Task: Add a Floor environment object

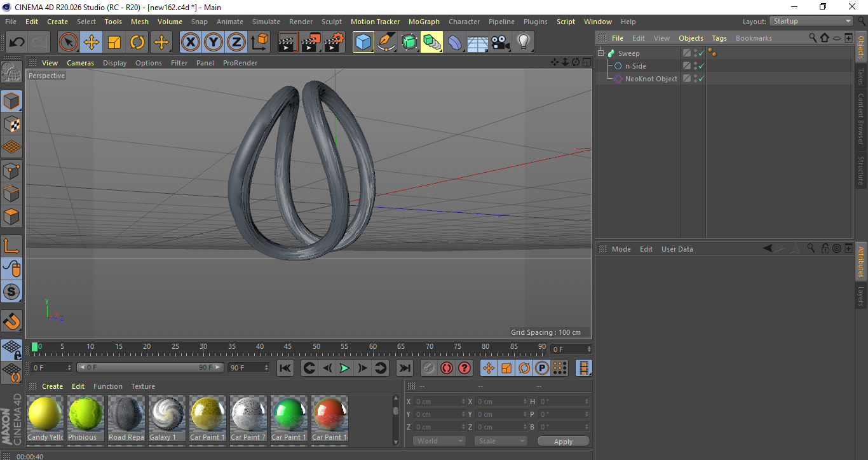Action: (x=477, y=43)
